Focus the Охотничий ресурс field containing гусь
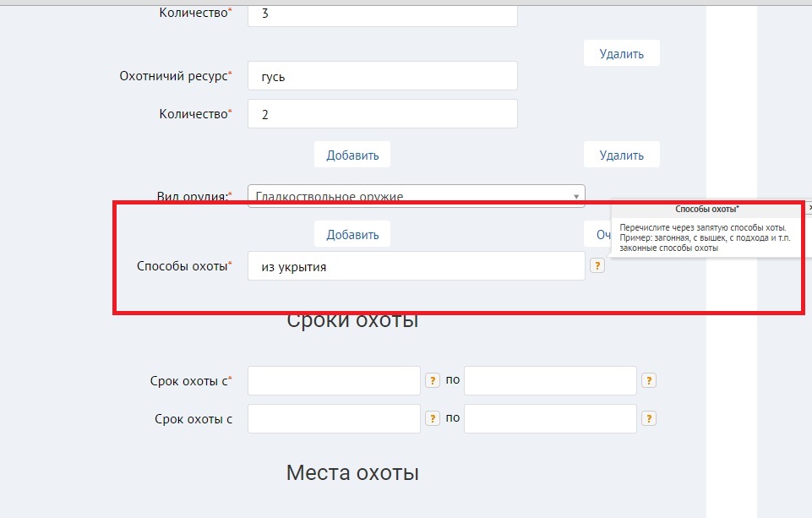This screenshot has width=812, height=518. coord(382,76)
